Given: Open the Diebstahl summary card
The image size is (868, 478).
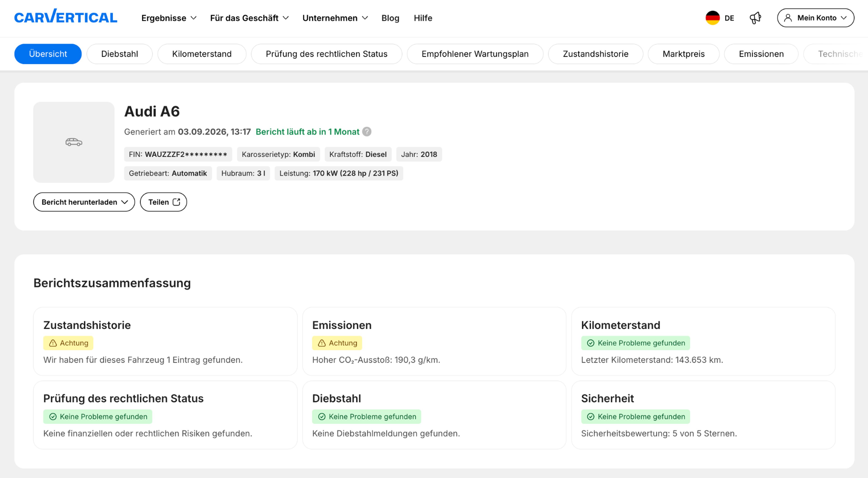Looking at the screenshot, I should tap(434, 415).
